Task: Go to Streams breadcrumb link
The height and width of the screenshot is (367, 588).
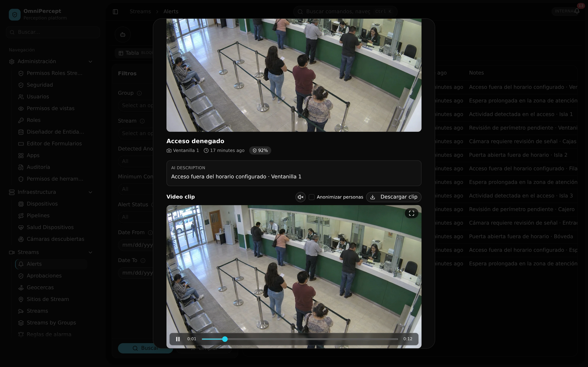Action: (x=140, y=11)
